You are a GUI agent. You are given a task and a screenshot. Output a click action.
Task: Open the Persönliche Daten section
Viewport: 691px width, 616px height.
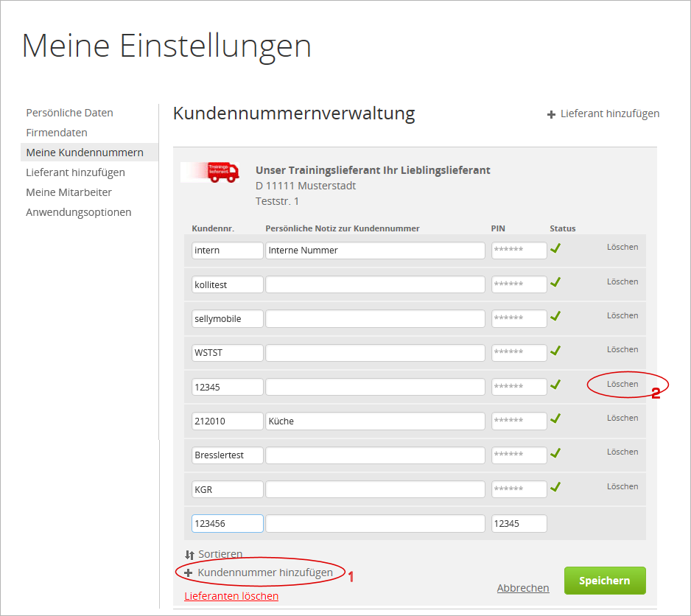(x=69, y=112)
